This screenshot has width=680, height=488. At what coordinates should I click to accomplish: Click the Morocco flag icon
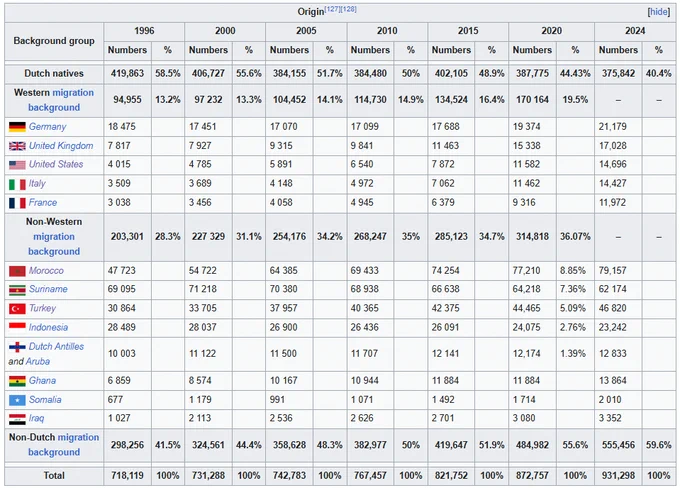coord(17,271)
